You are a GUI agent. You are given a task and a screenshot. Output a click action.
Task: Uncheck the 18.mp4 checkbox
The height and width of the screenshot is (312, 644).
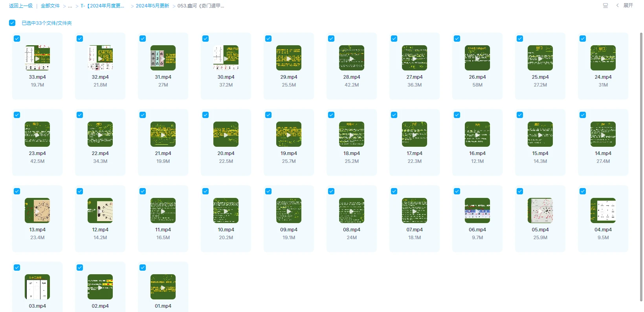[x=331, y=115]
